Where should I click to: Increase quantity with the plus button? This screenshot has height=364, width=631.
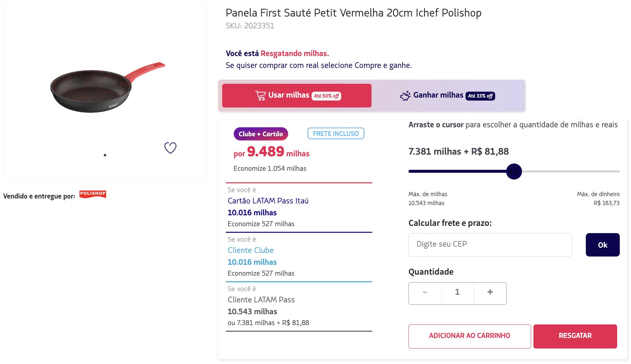click(490, 293)
